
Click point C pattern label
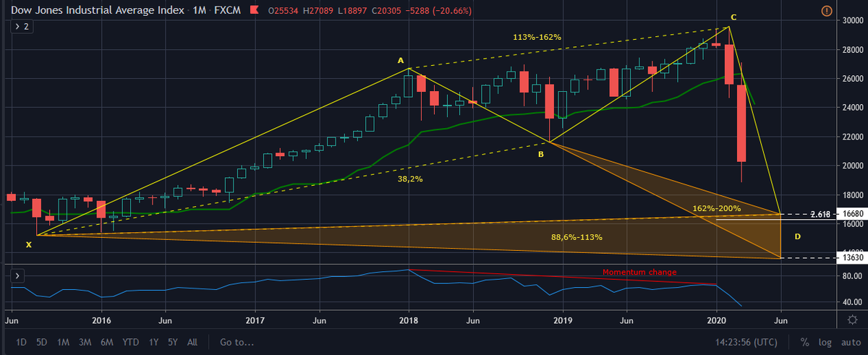pyautogui.click(x=733, y=17)
